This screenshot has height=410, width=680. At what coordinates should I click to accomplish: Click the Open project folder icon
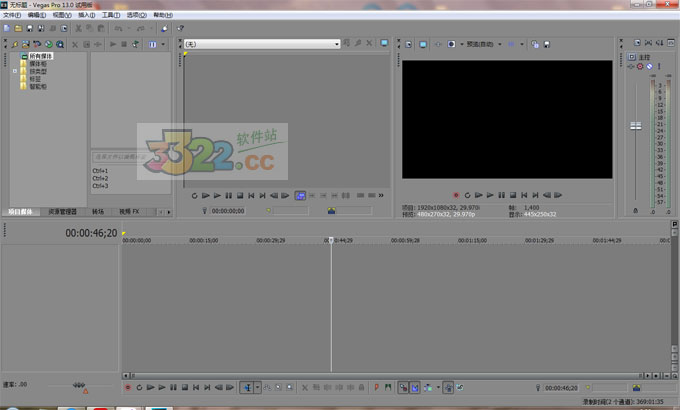pos(18,29)
